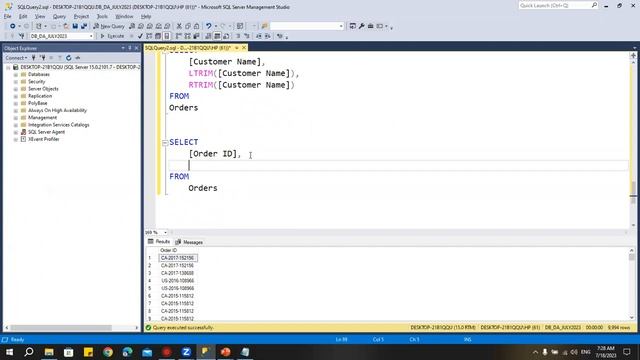Toggle Results to Grid icon
The height and width of the screenshot is (360, 640).
[x=217, y=36]
